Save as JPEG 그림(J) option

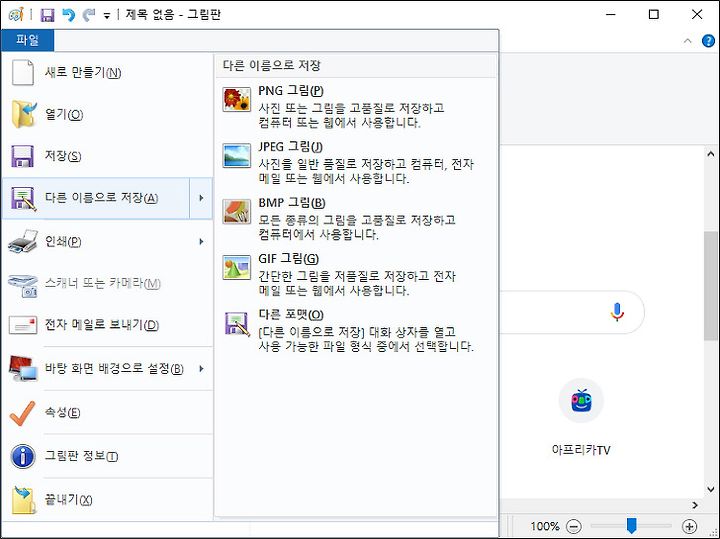click(x=356, y=162)
